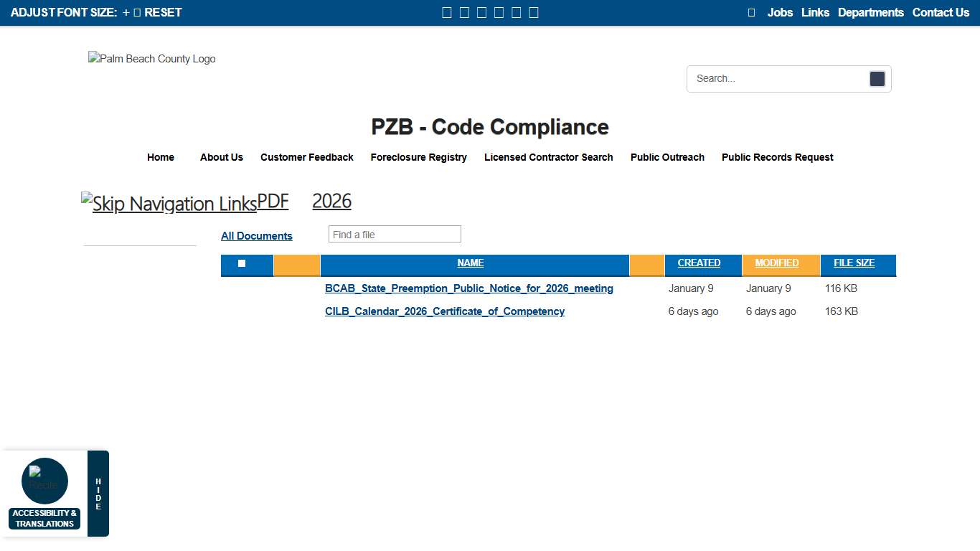Go to the PDF breadcrumb folder
The width and height of the screenshot is (980, 551).
(x=273, y=202)
